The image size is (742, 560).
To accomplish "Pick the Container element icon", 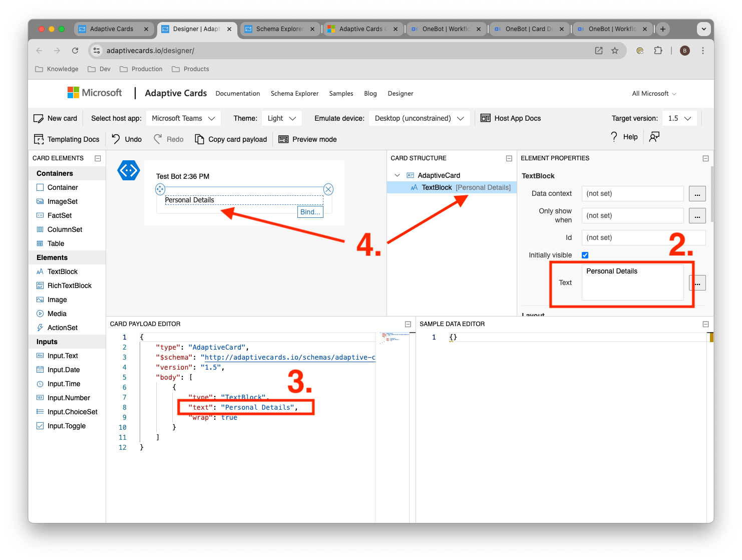I will coord(40,187).
